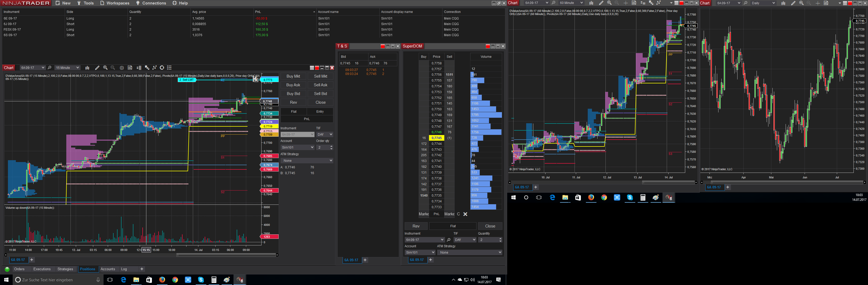Open instrument search in the Daily chart

click(745, 3)
